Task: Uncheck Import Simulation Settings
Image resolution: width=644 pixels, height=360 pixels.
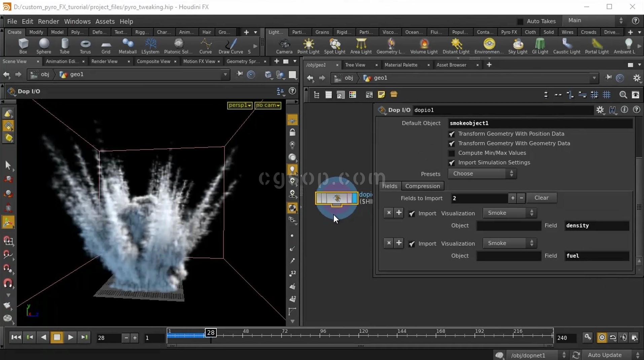Action: pos(452,163)
